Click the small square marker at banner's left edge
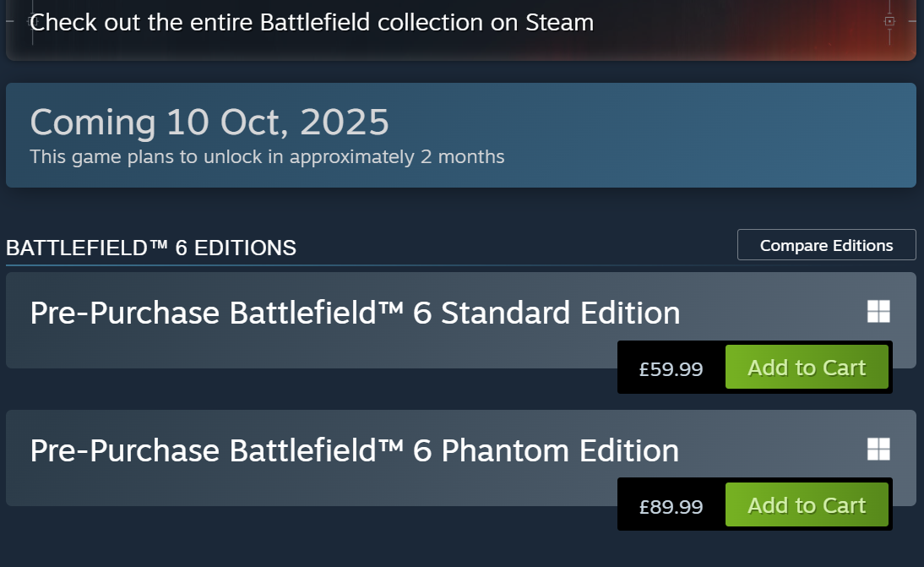The height and width of the screenshot is (567, 924). click(x=33, y=20)
